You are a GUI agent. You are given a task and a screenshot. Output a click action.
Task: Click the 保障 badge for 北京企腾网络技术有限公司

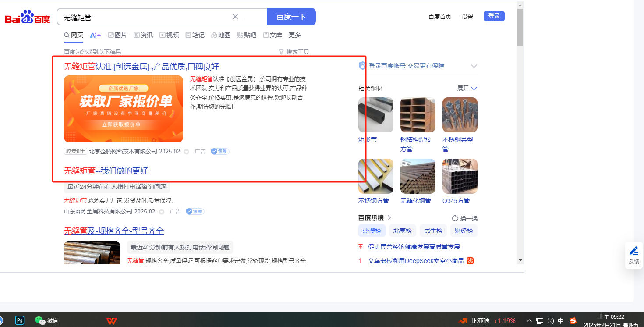pos(220,151)
